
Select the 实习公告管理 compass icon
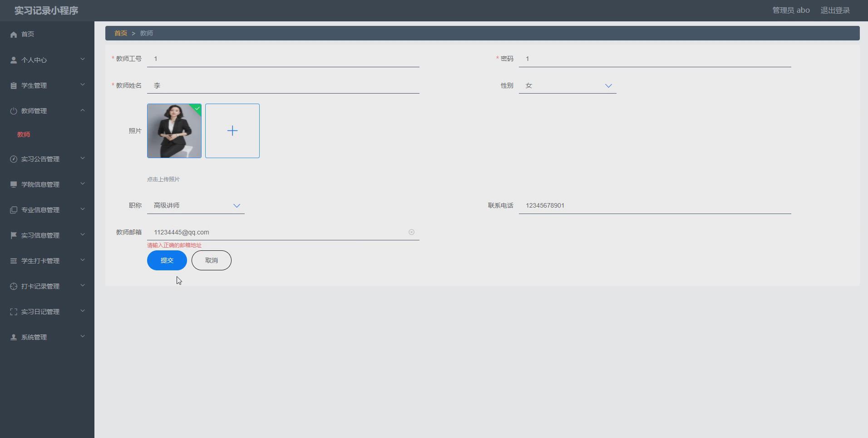[13, 159]
